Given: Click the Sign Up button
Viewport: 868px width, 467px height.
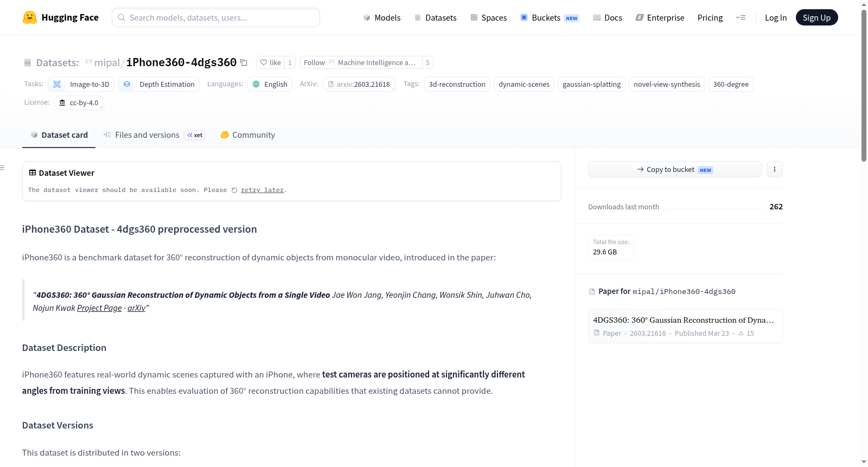Looking at the screenshot, I should 816,18.
